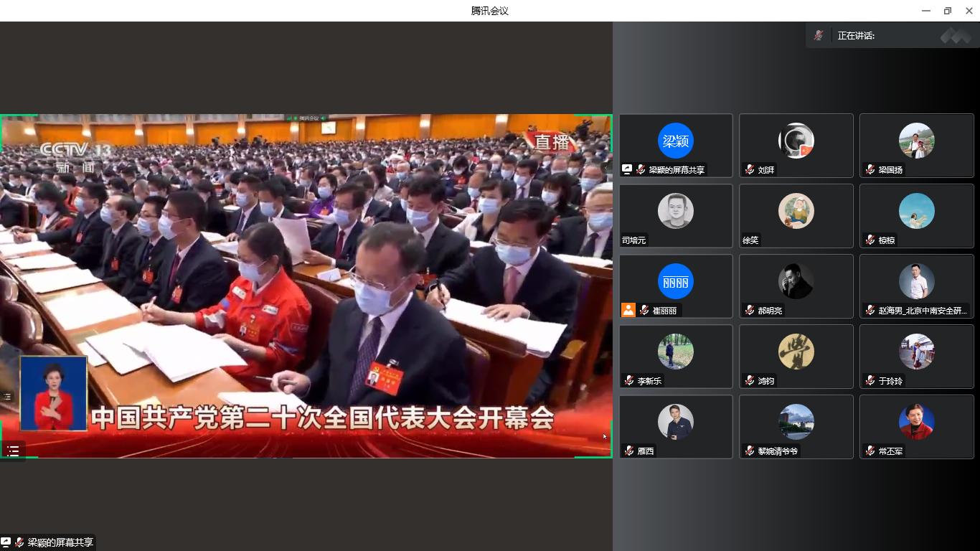Click the muted microphone icon next to 刘拜
This screenshot has width=980, height=551.
tap(750, 170)
